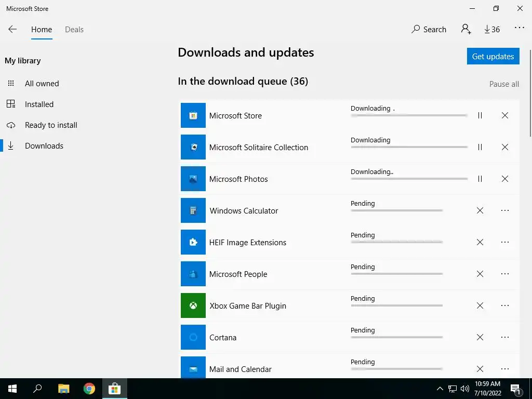Screen dimensions: 532x399
Task: Open the See more menu in header
Action: pyautogui.click(x=520, y=28)
